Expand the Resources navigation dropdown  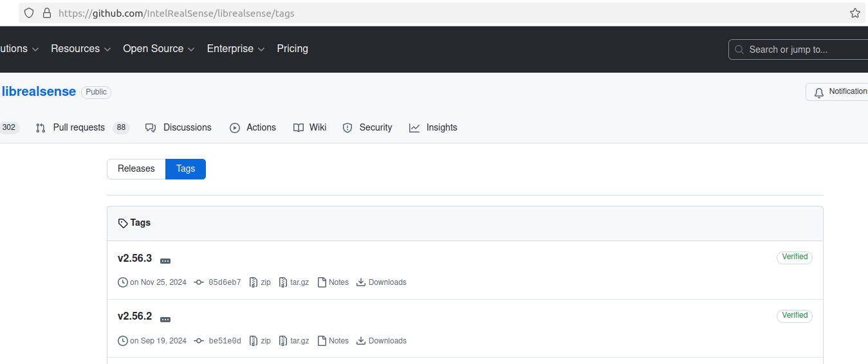pos(81,49)
